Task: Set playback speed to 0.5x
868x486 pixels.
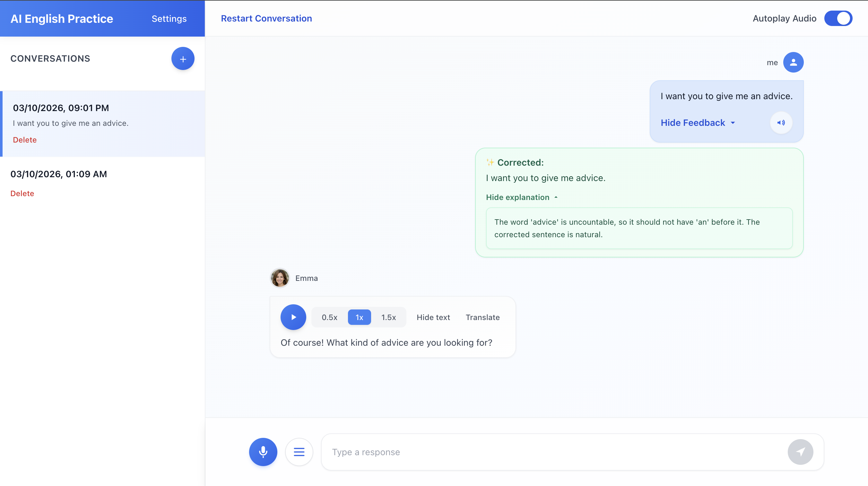Action: click(329, 317)
